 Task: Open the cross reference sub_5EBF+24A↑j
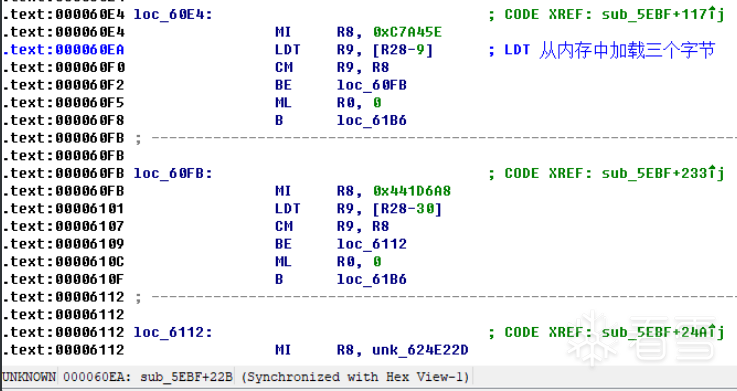point(663,332)
